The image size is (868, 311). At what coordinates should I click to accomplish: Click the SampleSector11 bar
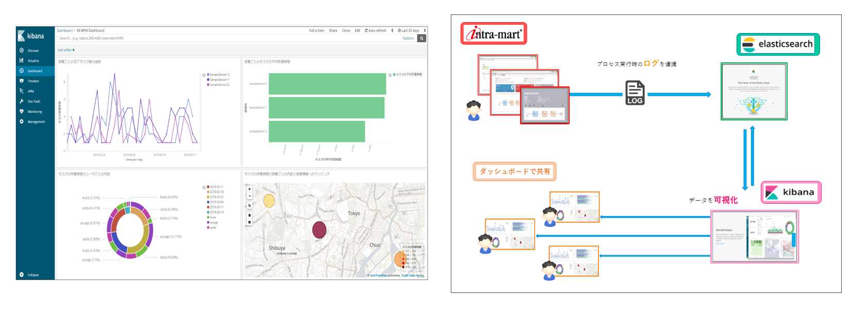coord(327,108)
